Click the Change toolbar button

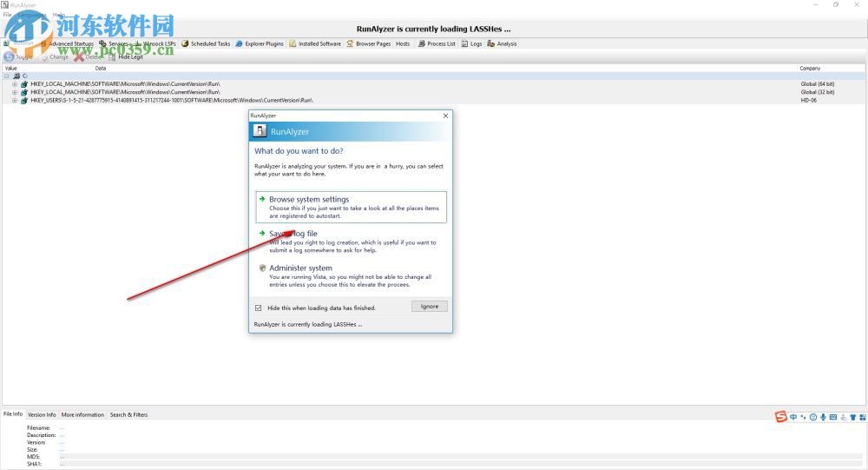click(x=54, y=56)
